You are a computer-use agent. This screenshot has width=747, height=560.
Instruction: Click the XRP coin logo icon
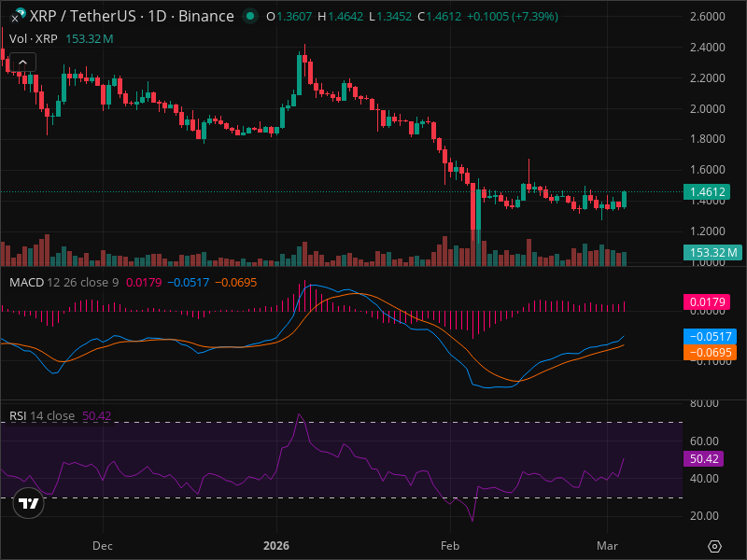coord(20,14)
